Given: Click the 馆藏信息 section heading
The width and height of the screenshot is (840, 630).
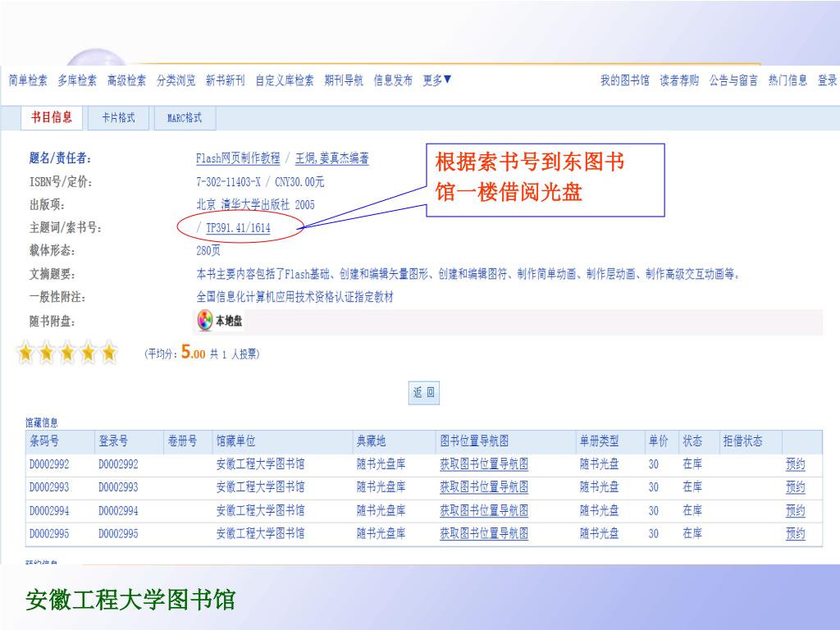Looking at the screenshot, I should click(x=42, y=422).
